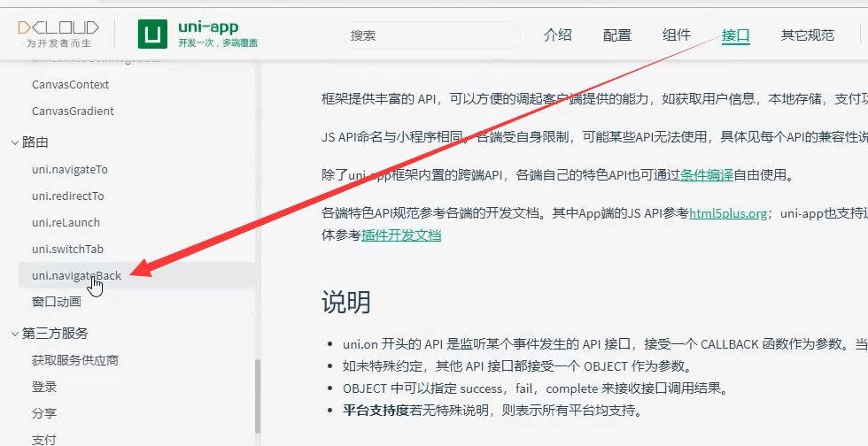868x446 pixels.
Task: Select CanvasContext in the sidebar
Action: (x=70, y=85)
